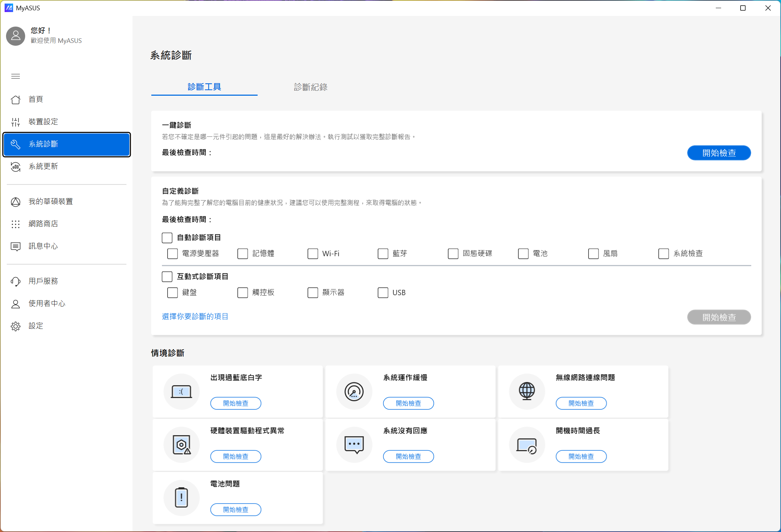Start 出現過藍底白字 blue screen check
This screenshot has height=532, width=781.
coord(236,403)
